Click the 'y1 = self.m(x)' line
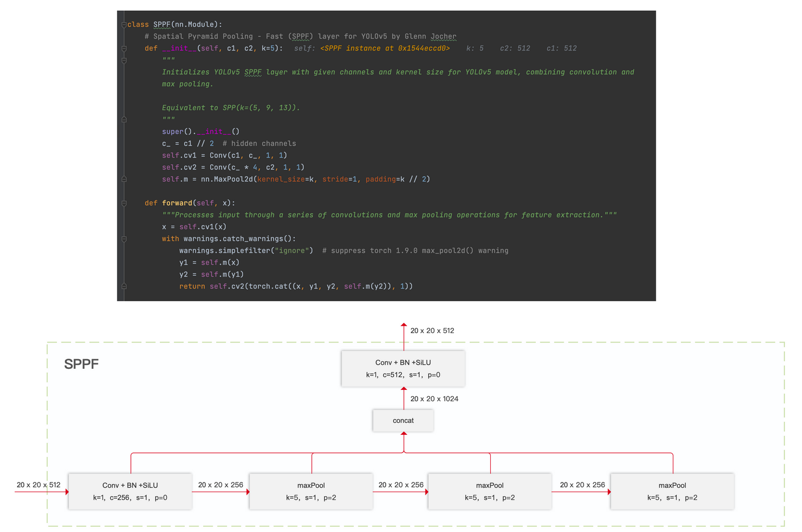 tap(209, 263)
